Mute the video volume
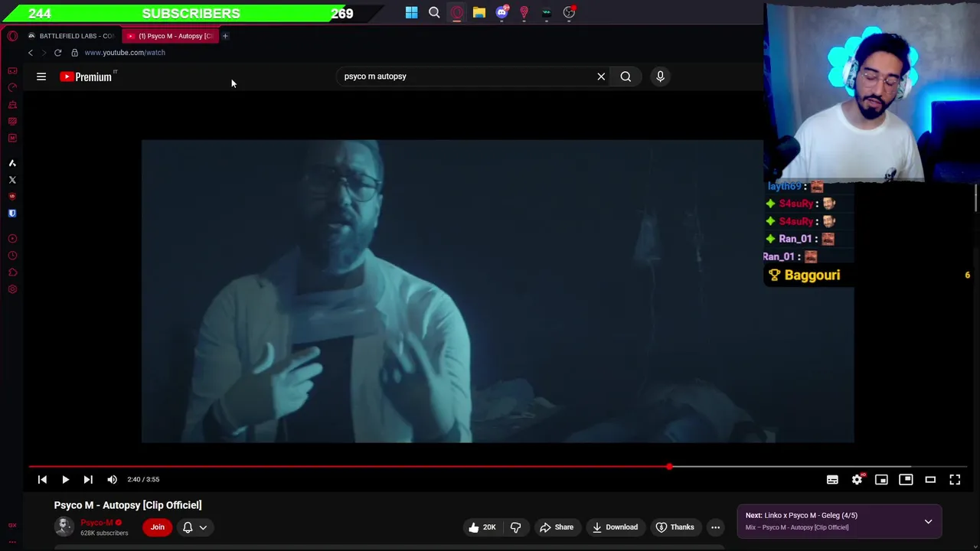Viewport: 980px width, 551px height. (x=112, y=479)
